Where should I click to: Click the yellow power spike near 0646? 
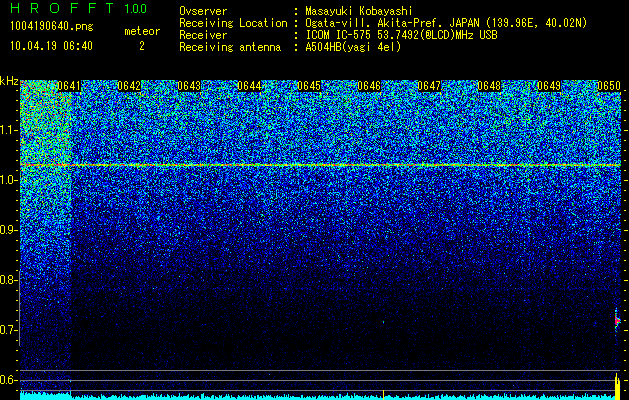tap(383, 395)
